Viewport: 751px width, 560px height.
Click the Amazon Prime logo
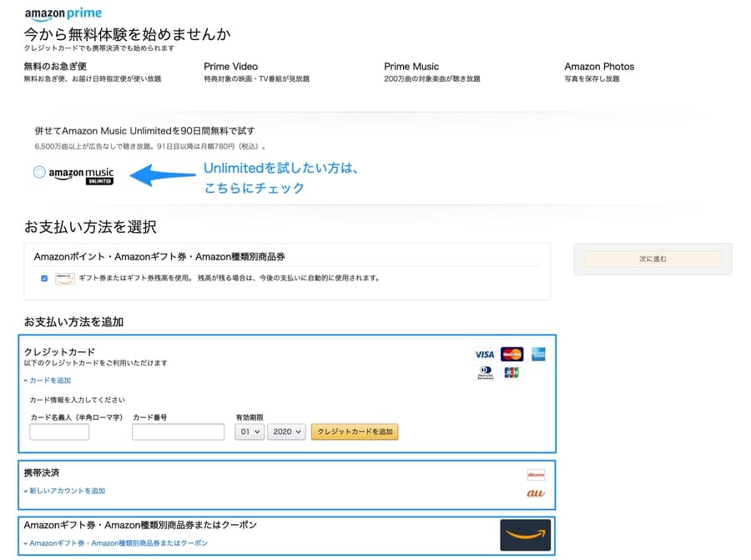coord(63,14)
